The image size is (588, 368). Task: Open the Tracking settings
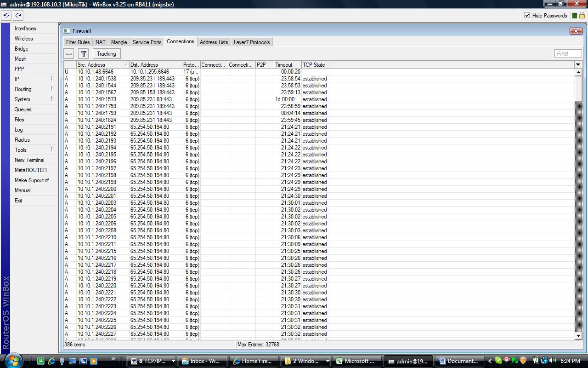point(106,53)
